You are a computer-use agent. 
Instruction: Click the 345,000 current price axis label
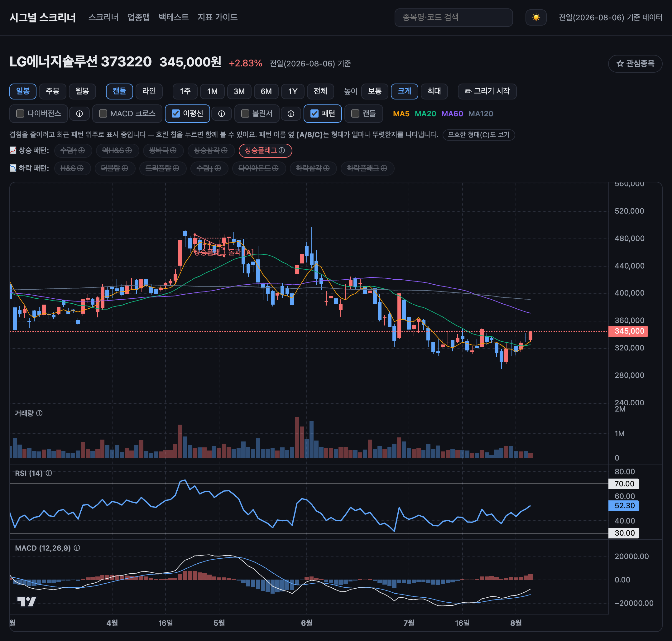pos(629,331)
